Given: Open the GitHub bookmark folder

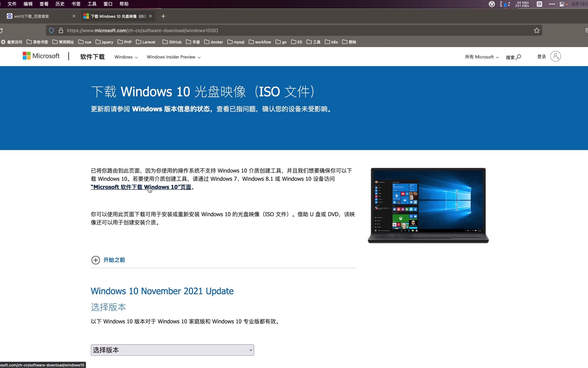Looking at the screenshot, I should 172,42.
